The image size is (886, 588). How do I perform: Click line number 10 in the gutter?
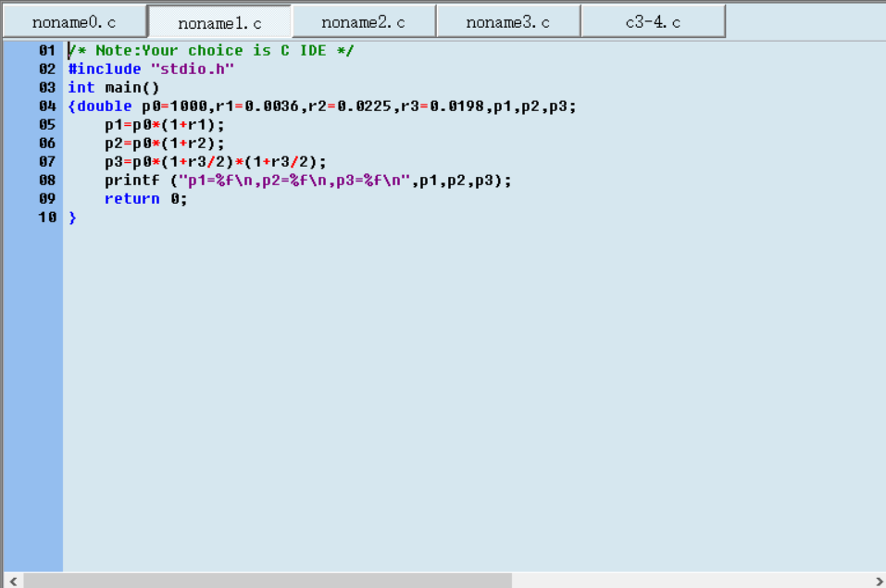point(47,218)
